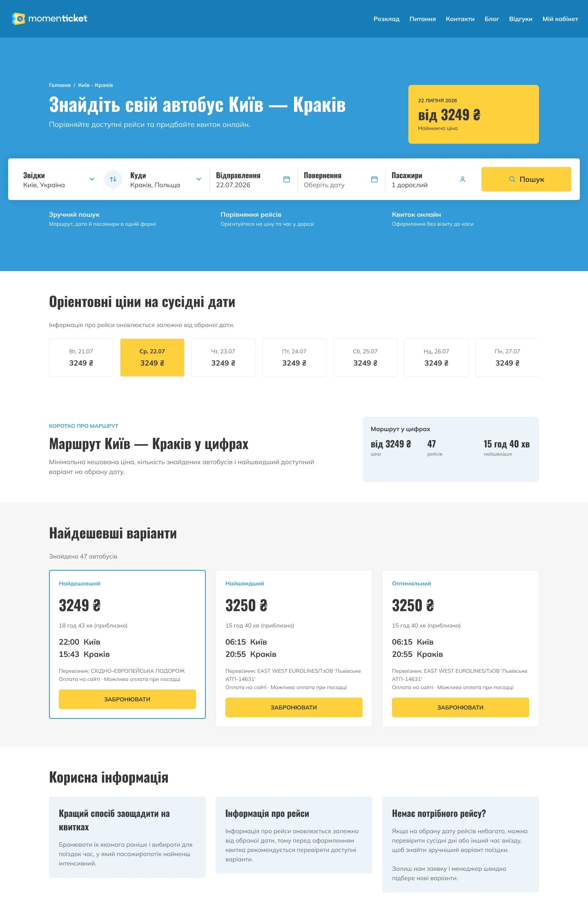Click the passengers person icon
This screenshot has height=912, width=588.
click(x=463, y=179)
